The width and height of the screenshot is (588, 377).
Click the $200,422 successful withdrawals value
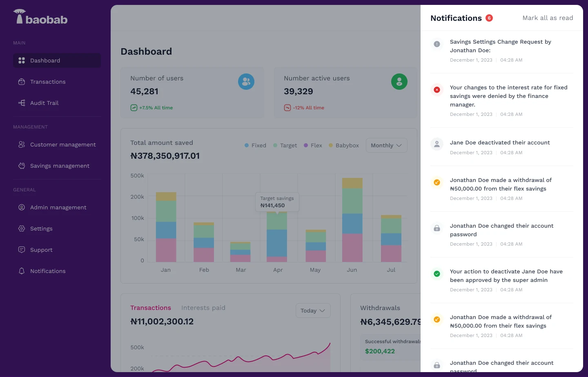(x=380, y=351)
